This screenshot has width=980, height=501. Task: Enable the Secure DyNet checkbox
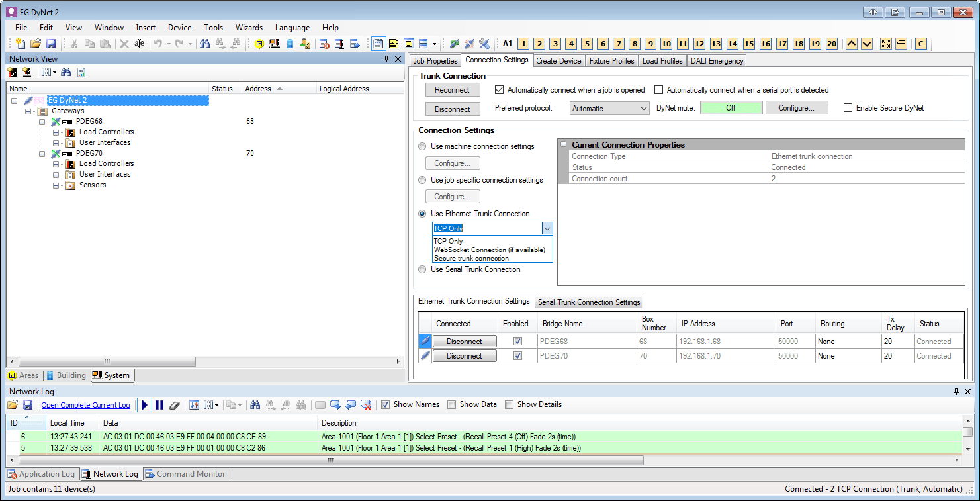coord(848,108)
